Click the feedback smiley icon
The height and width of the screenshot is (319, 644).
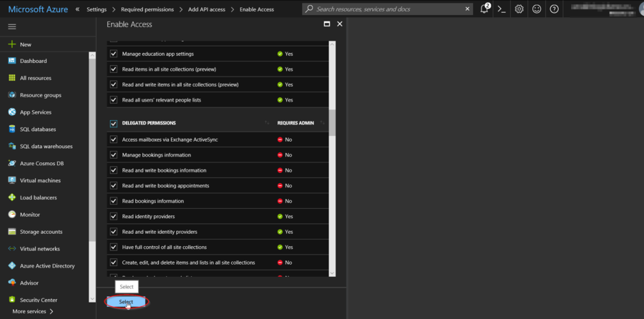(x=537, y=9)
